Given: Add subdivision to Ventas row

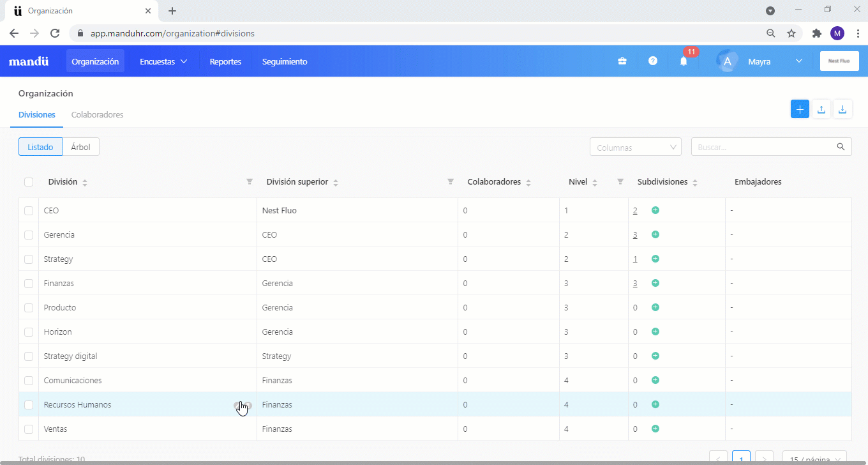Looking at the screenshot, I should pos(655,429).
